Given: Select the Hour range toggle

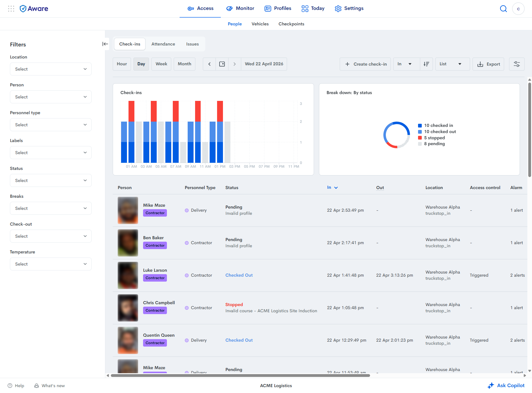Looking at the screenshot, I should pyautogui.click(x=122, y=64).
